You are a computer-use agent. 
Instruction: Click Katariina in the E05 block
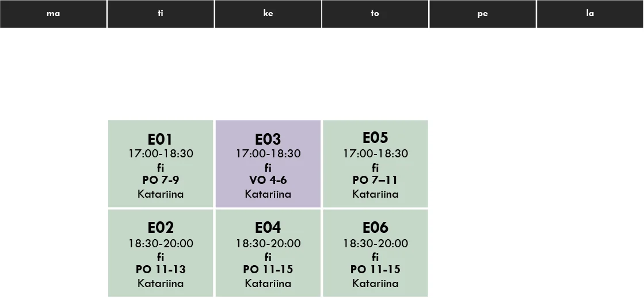tap(375, 194)
